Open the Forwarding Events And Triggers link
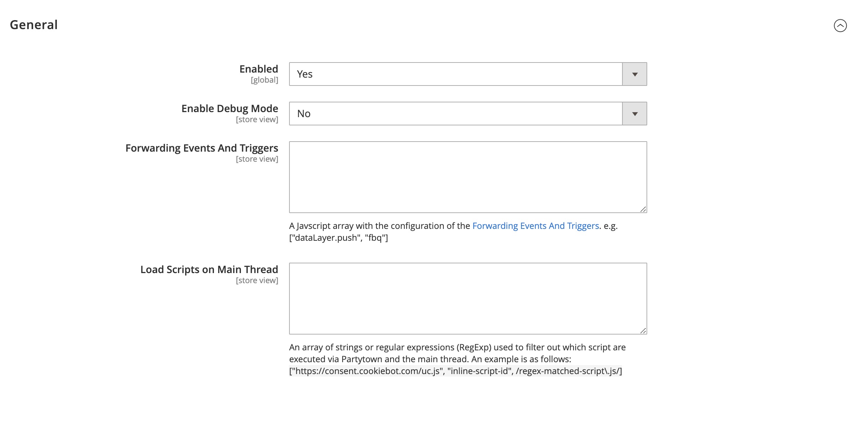Screen dimensions: 868x424 click(535, 226)
